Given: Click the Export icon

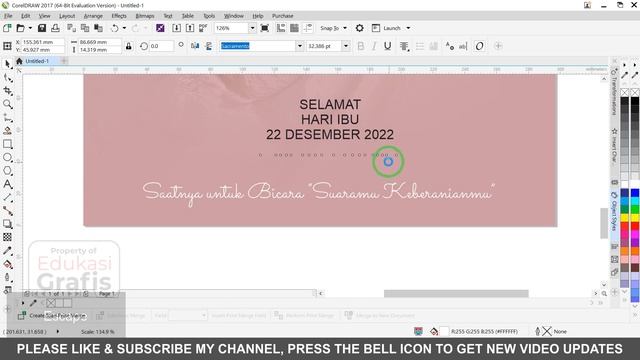Looking at the screenshot, I should point(190,28).
